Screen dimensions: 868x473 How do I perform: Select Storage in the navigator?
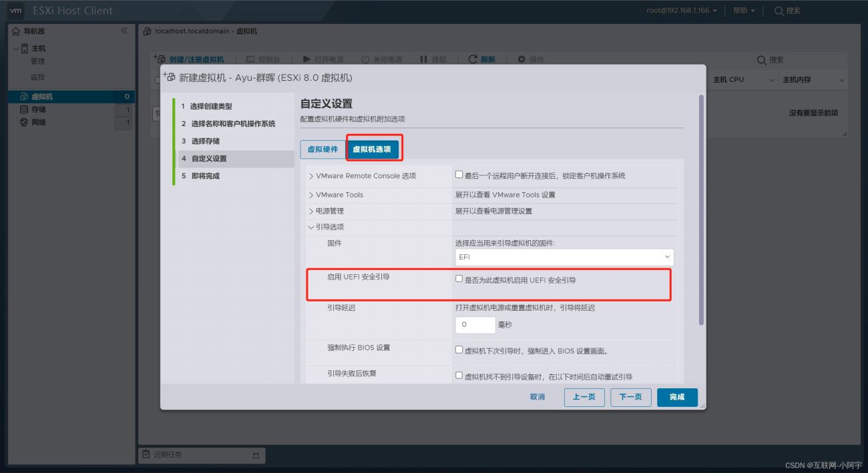(39, 109)
